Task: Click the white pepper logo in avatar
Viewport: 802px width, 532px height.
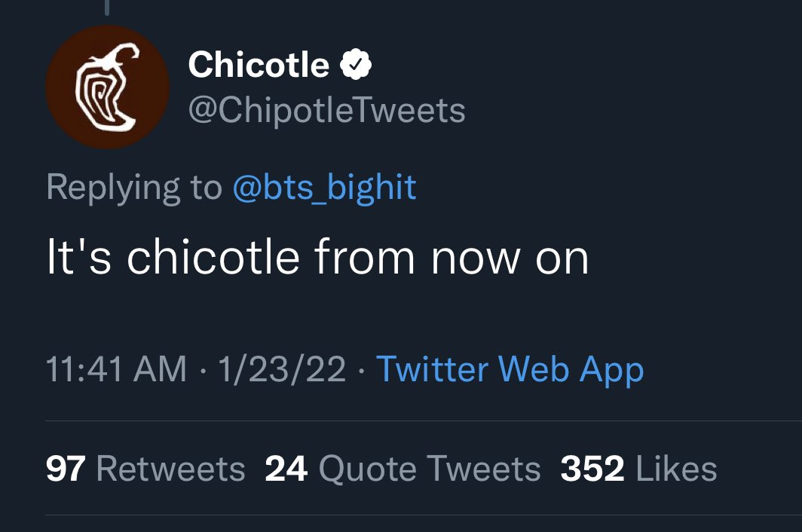Action: click(x=107, y=87)
